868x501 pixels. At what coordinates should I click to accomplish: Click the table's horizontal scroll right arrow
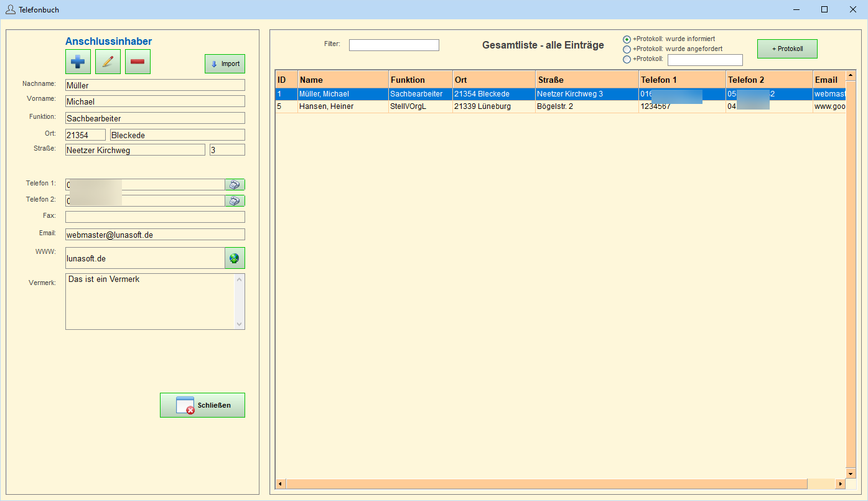(x=841, y=484)
